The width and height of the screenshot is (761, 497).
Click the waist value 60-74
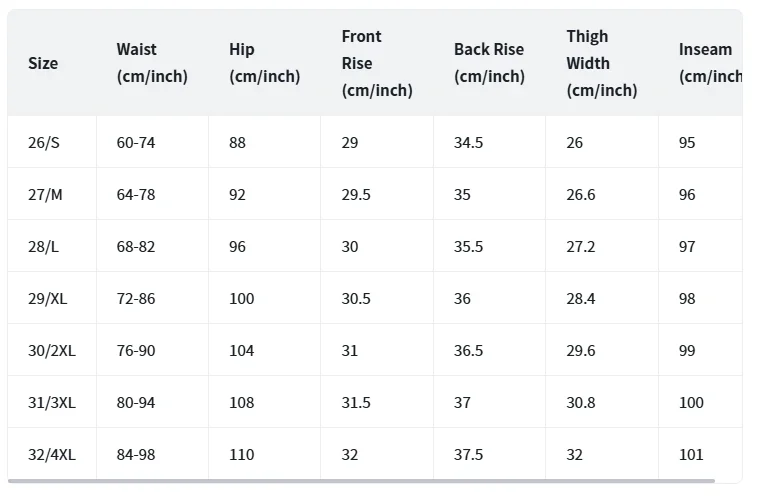point(136,143)
